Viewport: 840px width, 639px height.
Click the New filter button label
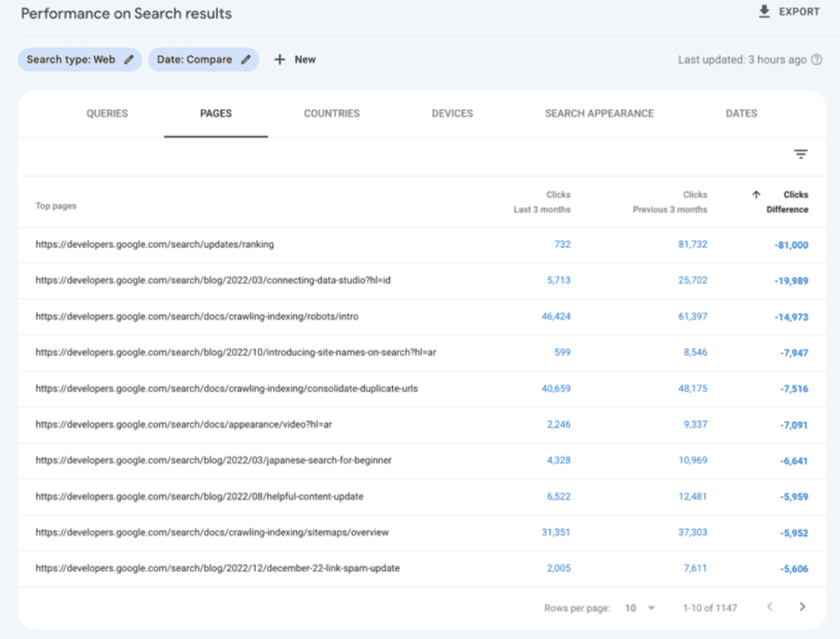tap(305, 59)
